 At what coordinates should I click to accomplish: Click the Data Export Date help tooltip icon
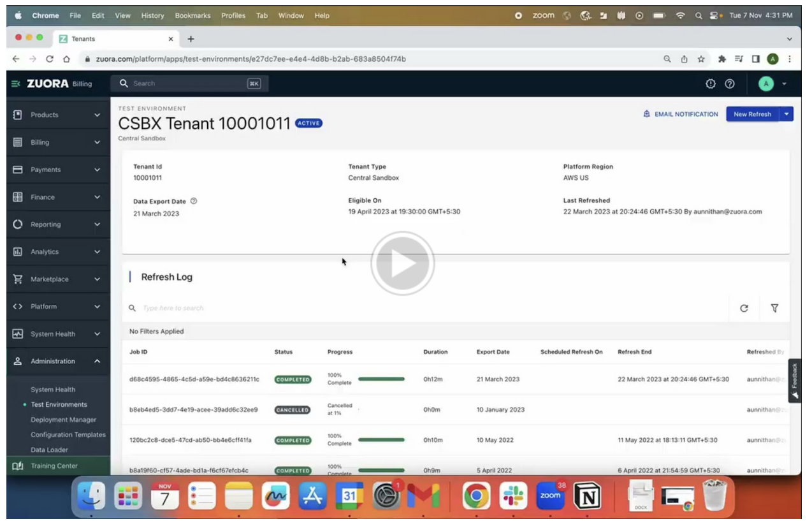(194, 201)
